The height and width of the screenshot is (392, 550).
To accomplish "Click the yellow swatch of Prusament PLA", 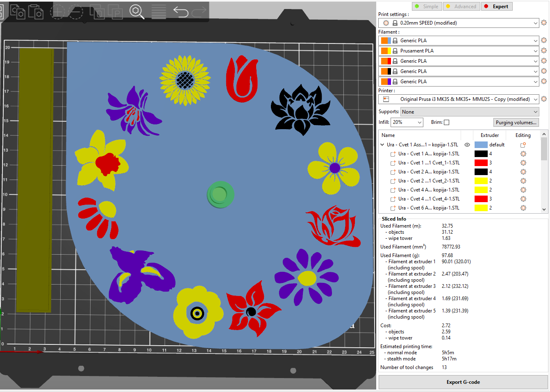I will coord(389,51).
